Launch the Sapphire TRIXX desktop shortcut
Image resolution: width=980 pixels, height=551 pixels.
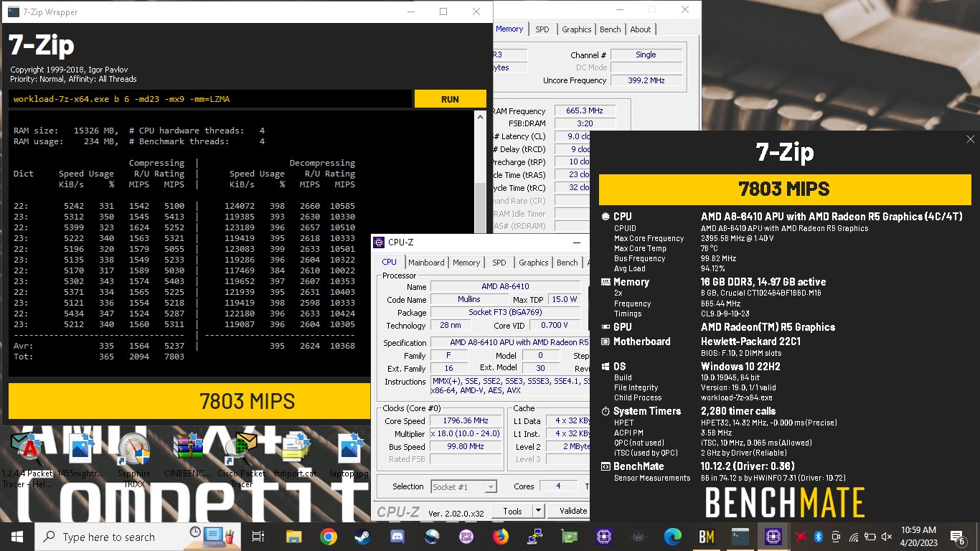[x=133, y=459]
